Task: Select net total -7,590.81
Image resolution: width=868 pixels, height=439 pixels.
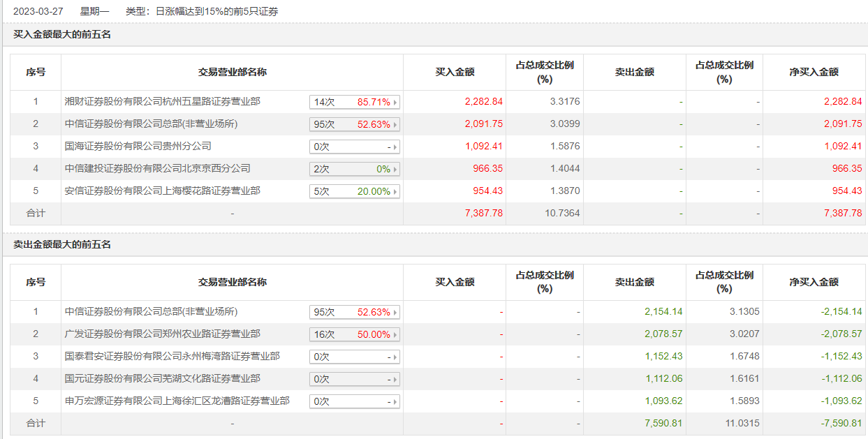Action: click(x=841, y=423)
